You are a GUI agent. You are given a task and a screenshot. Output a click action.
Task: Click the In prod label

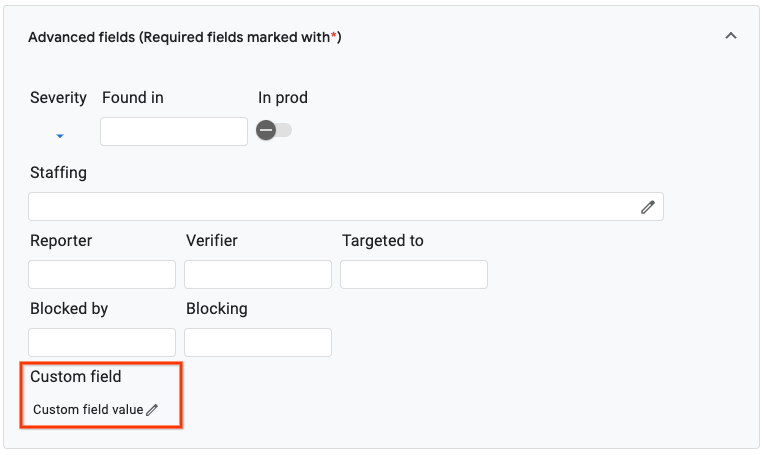283,98
